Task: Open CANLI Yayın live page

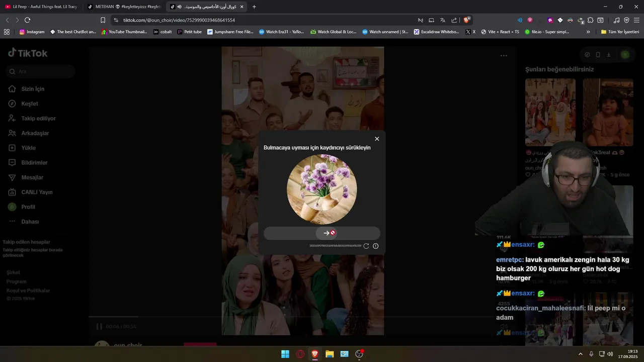Action: click(x=37, y=192)
